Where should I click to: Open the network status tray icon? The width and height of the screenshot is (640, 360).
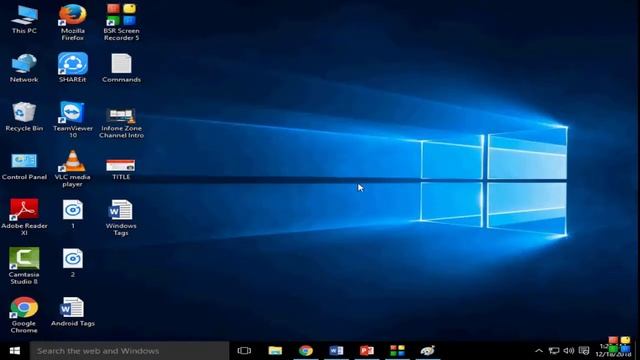pos(554,351)
